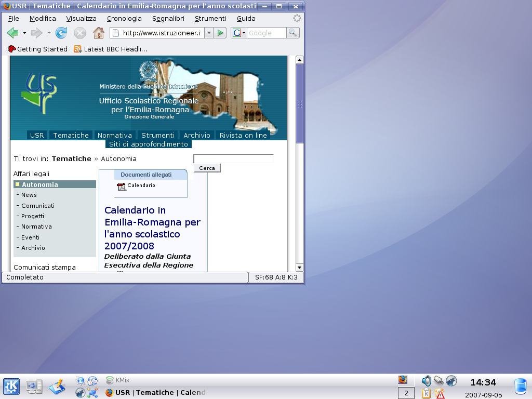Click the page vertical scrollbar thumb

point(299,103)
